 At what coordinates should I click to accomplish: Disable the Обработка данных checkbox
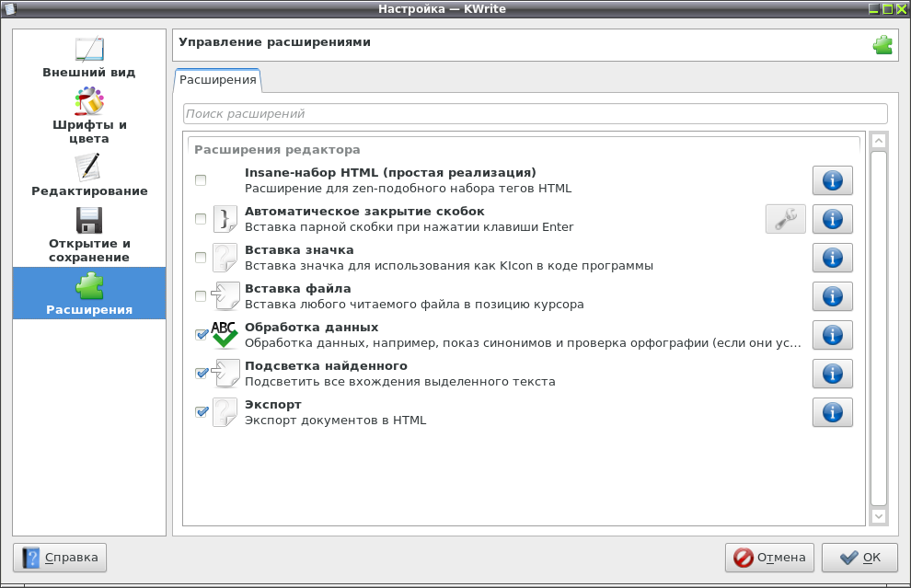(x=201, y=335)
